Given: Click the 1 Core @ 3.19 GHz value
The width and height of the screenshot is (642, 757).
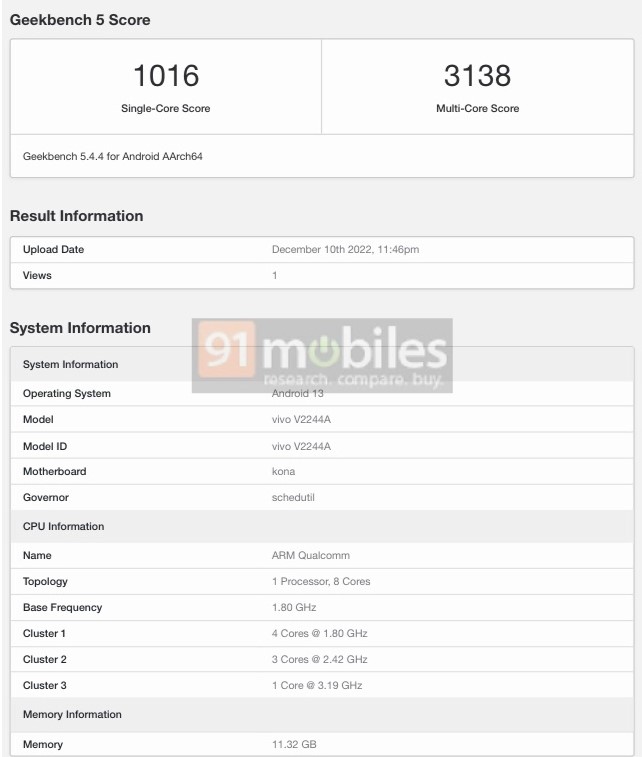Looking at the screenshot, I should (317, 686).
